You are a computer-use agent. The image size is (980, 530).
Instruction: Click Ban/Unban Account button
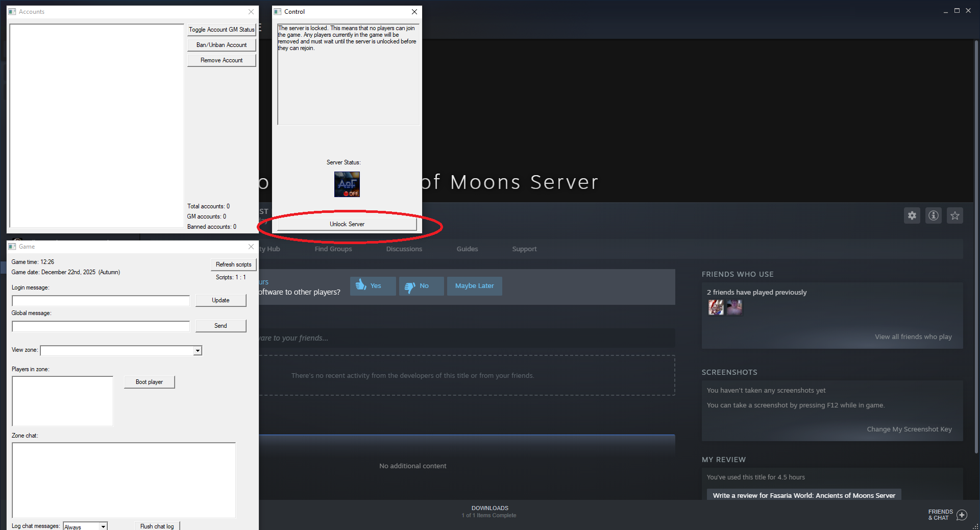[x=222, y=45]
